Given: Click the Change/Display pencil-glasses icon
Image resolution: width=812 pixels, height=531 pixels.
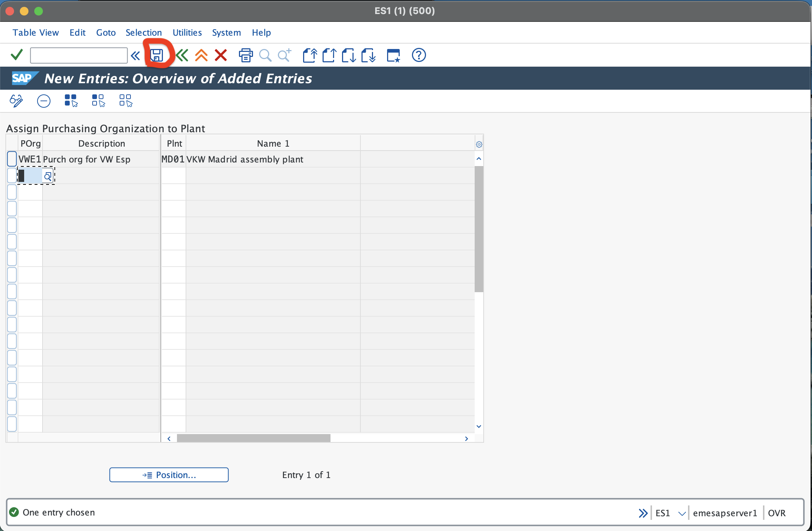Looking at the screenshot, I should point(16,101).
